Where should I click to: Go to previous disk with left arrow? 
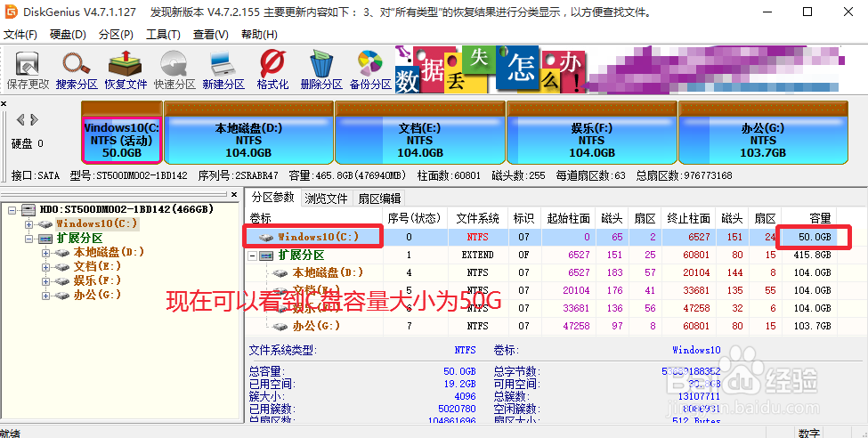(20, 119)
